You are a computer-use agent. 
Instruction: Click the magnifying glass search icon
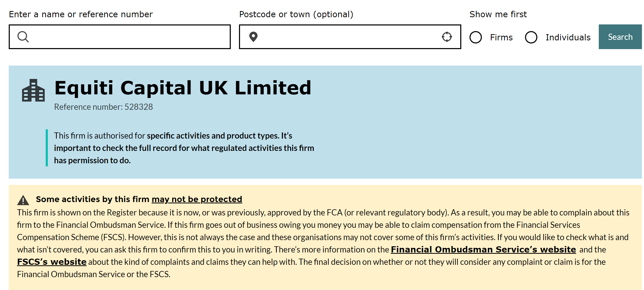(23, 37)
